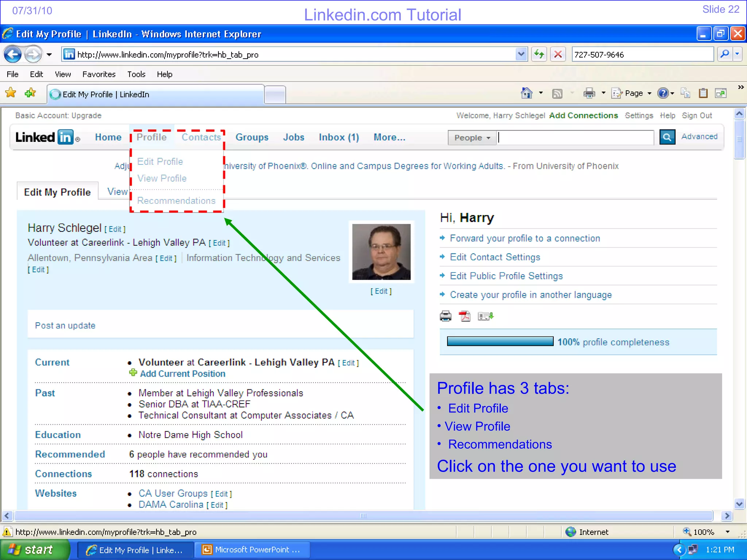
Task: Click the vCard download icon
Action: click(x=485, y=316)
